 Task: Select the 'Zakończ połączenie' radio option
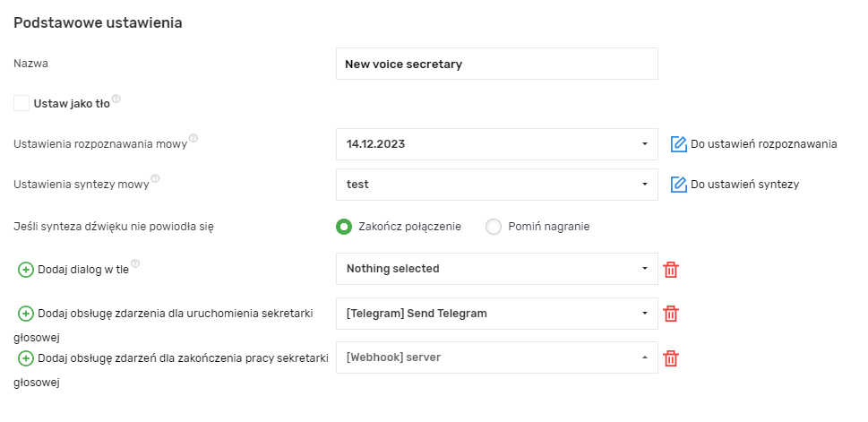(343, 227)
